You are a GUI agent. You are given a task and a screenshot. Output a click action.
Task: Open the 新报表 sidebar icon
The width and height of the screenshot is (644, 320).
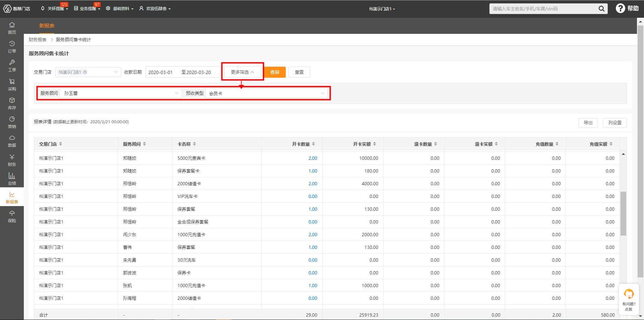tap(12, 197)
